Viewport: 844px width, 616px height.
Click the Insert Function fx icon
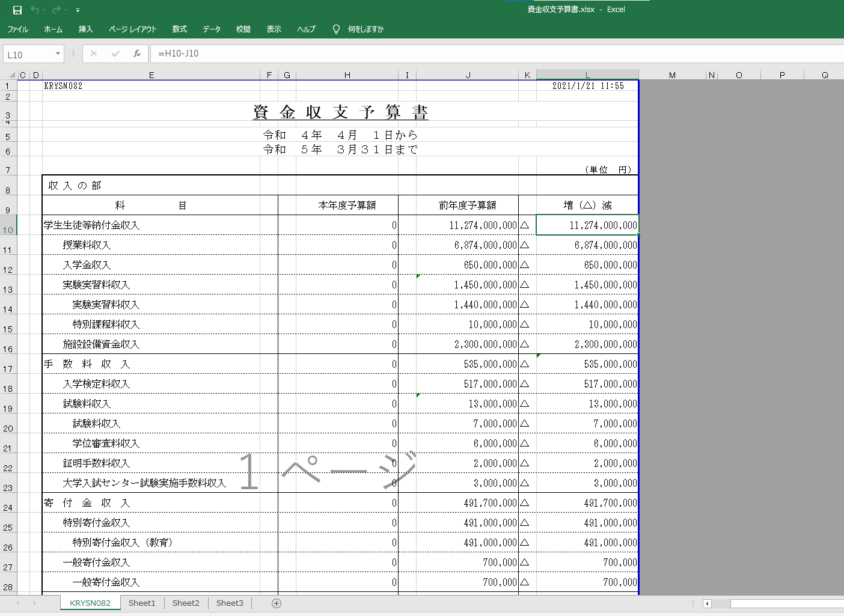coord(137,53)
